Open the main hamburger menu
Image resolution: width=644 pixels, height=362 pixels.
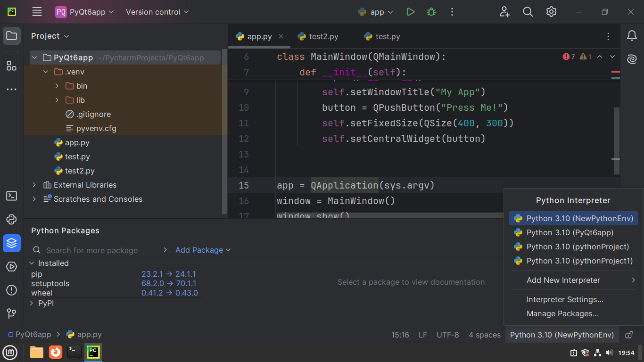pyautogui.click(x=37, y=12)
